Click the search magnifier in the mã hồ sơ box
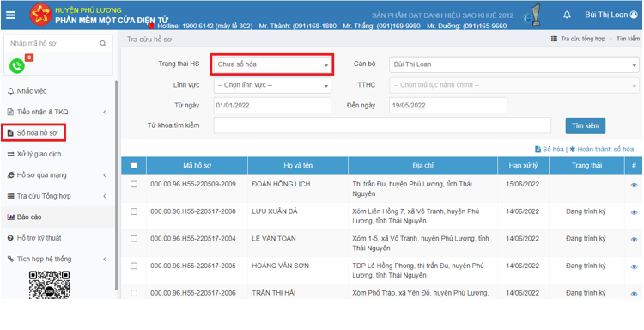This screenshot has width=644, height=330. [x=103, y=43]
